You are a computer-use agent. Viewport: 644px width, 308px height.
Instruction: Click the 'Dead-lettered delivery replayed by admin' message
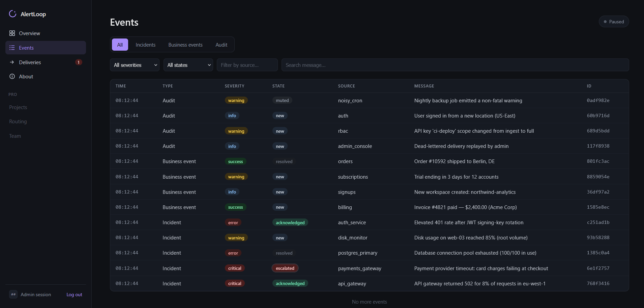pos(461,146)
